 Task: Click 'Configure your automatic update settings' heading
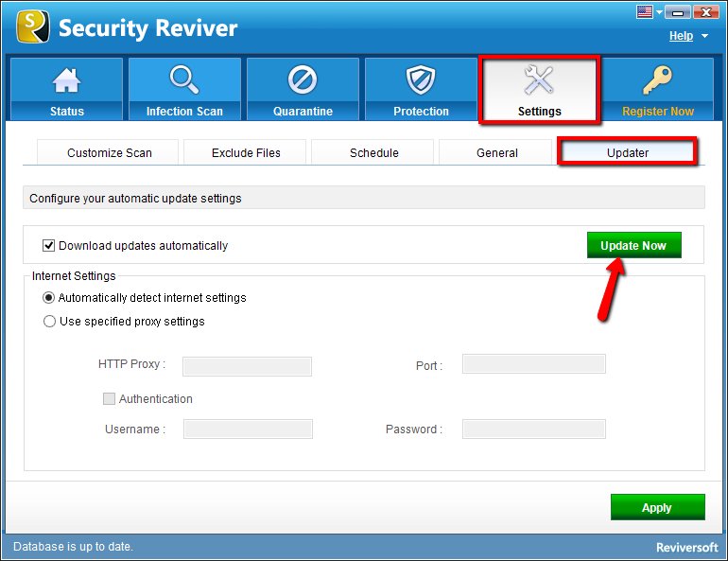coord(135,199)
